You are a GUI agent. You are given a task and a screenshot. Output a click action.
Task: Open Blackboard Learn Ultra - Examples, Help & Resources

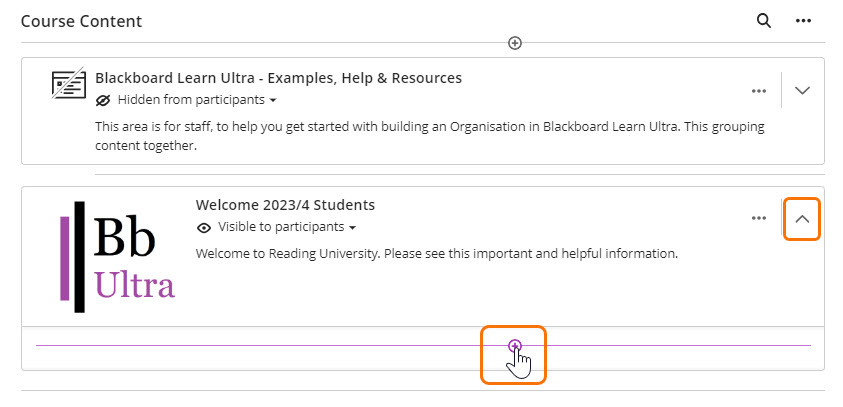(278, 78)
